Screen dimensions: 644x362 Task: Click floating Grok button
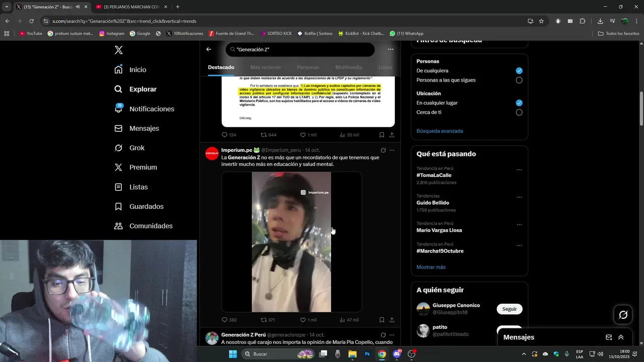point(623,315)
